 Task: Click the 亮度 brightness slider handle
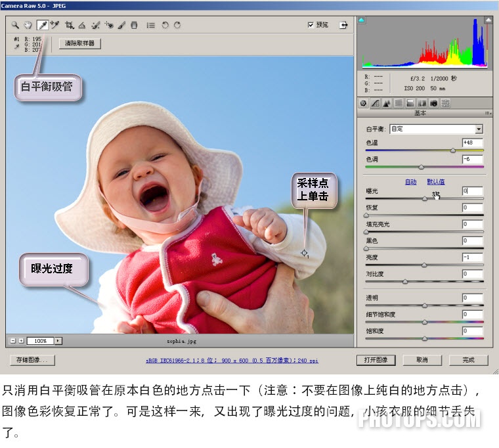coord(424,265)
